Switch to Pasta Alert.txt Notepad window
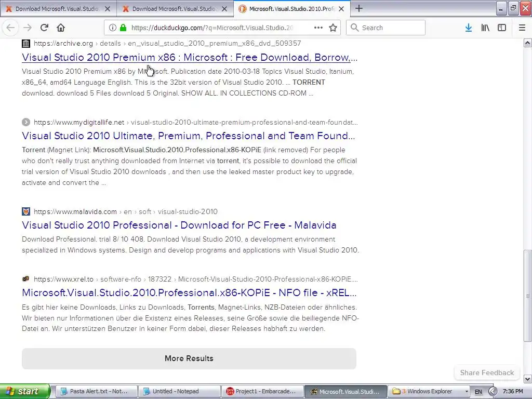 (x=96, y=391)
